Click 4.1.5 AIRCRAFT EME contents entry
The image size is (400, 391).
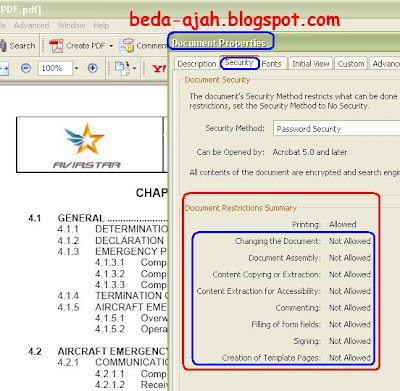pyautogui.click(x=112, y=307)
